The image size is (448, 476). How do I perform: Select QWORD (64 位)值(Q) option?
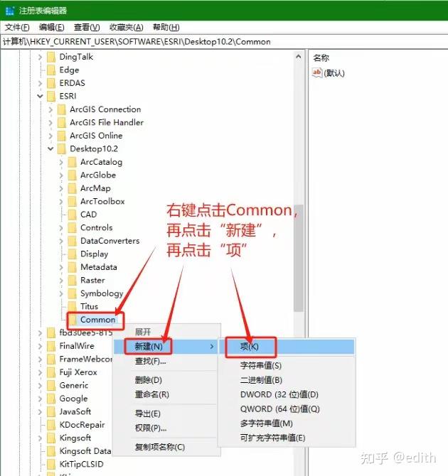pyautogui.click(x=280, y=409)
